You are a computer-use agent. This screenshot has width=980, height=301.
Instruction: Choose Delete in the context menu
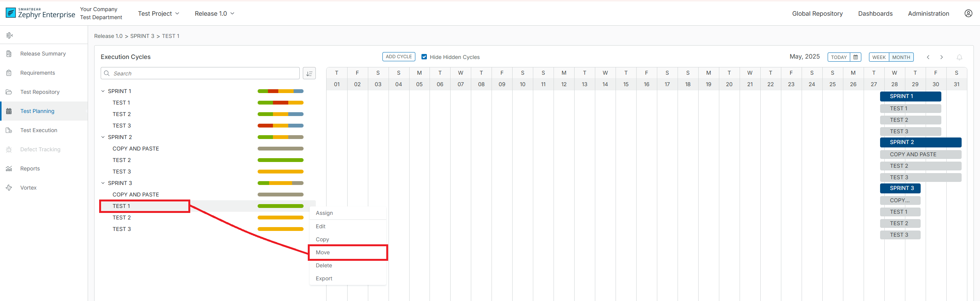pyautogui.click(x=324, y=265)
